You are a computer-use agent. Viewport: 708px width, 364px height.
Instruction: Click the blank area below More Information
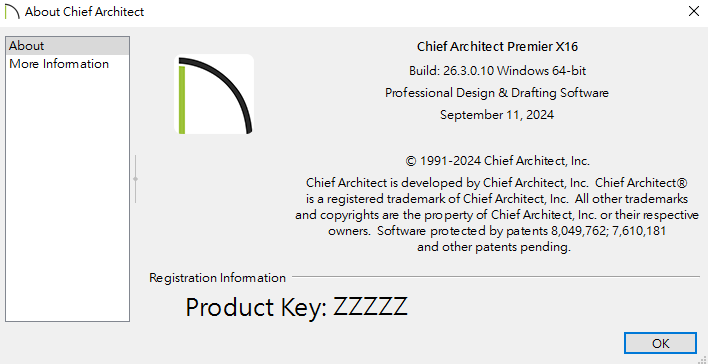[x=67, y=196]
